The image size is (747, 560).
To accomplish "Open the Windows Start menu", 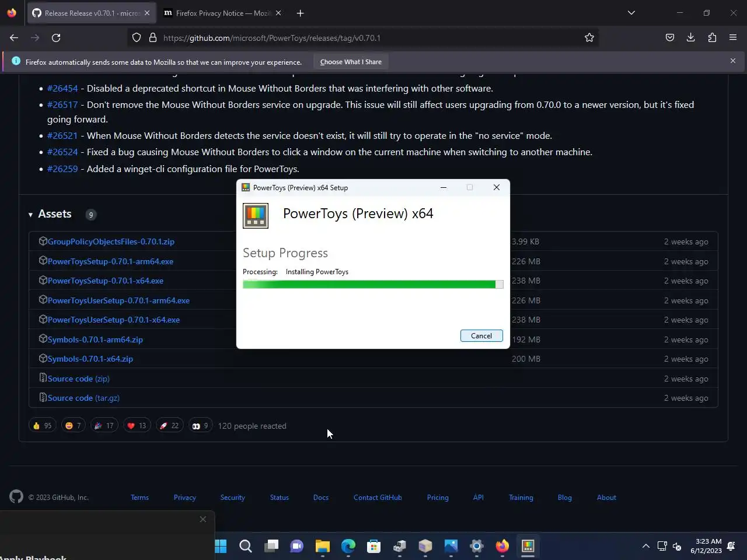I will point(221,546).
